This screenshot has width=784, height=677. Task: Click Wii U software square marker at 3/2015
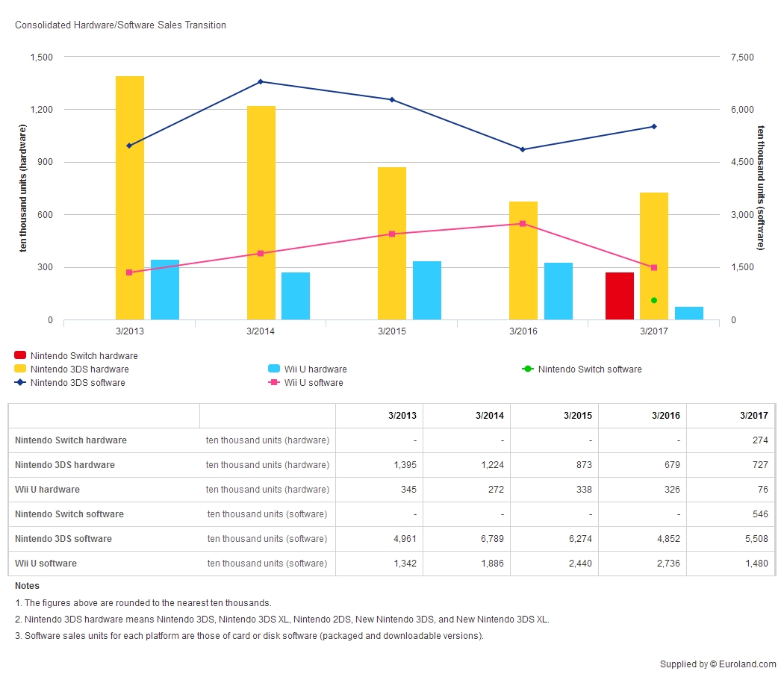click(x=392, y=234)
